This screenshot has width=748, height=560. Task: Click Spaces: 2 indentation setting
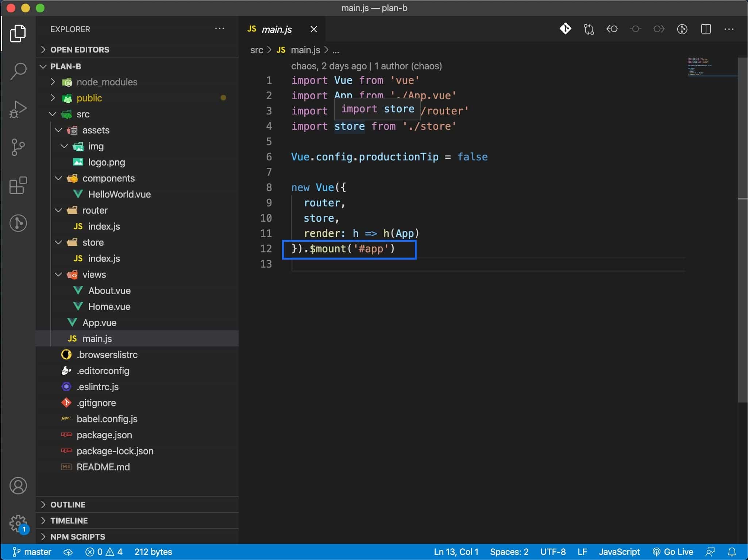509,552
